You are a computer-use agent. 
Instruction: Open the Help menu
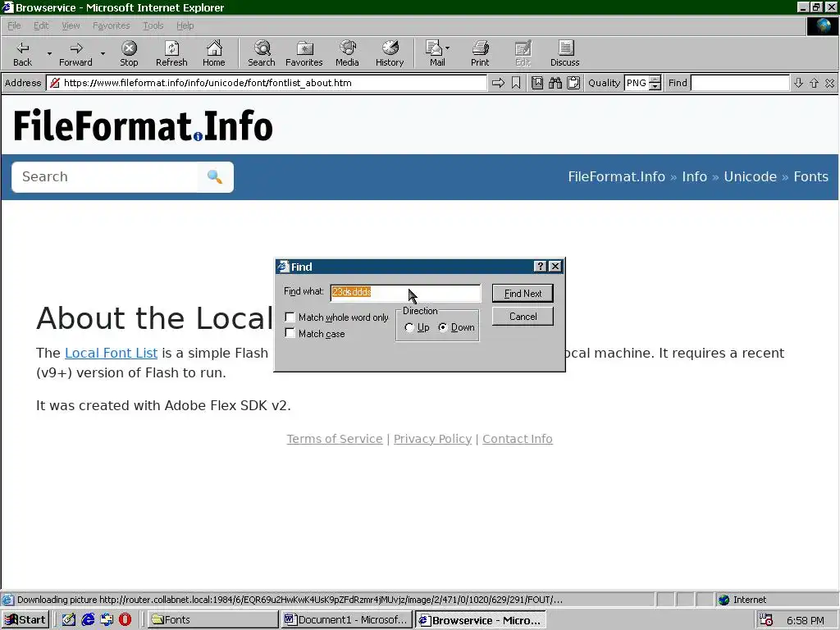(185, 25)
